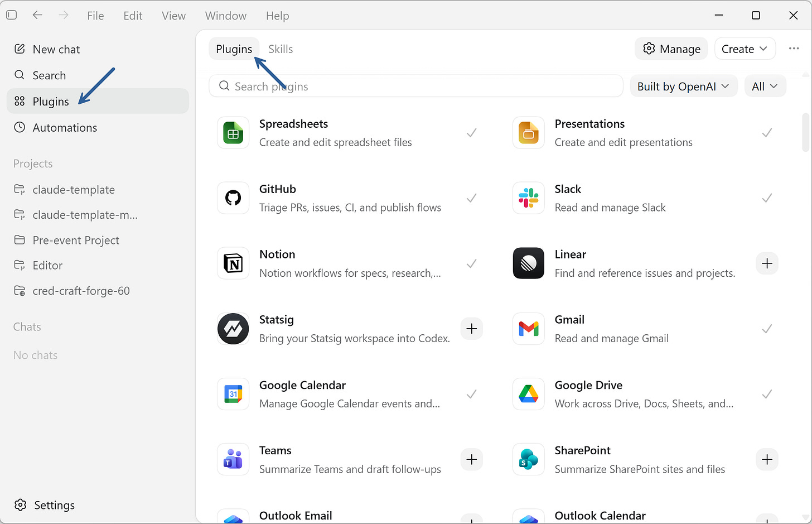Expand the Create dropdown
This screenshot has width=812, height=524.
tap(745, 49)
